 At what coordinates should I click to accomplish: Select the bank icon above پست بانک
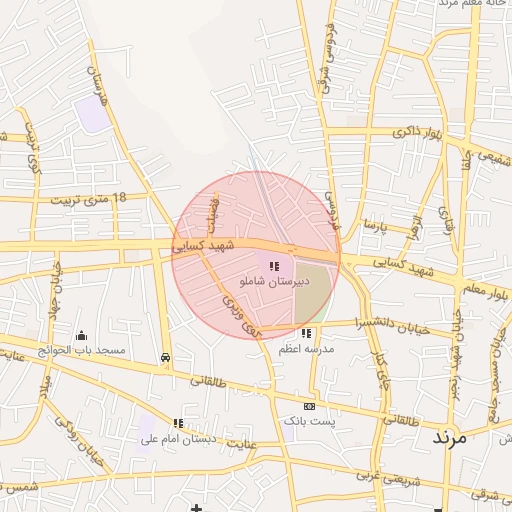click(x=309, y=406)
